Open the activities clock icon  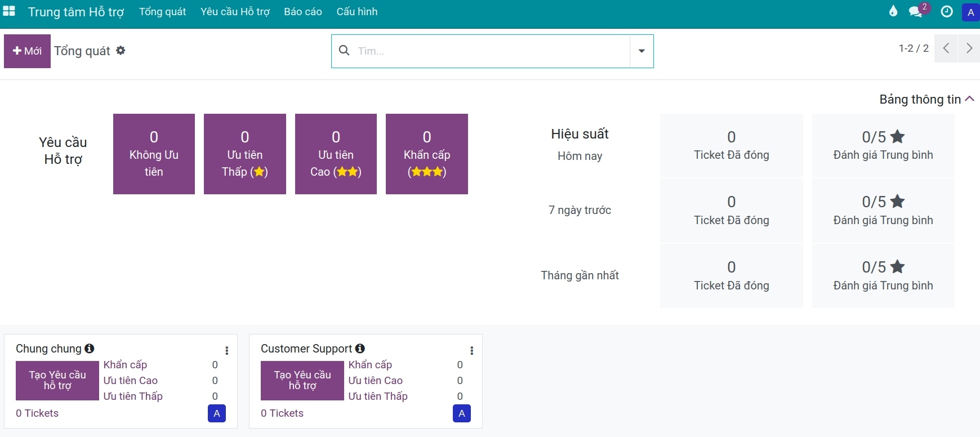pyautogui.click(x=947, y=11)
